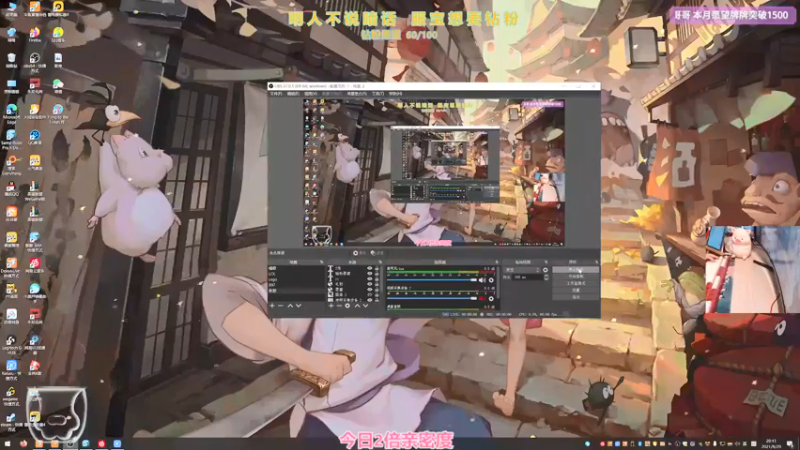Image resolution: width=800 pixels, height=450 pixels.
Task: Open the Firefox desktop shortcut
Action: (35, 33)
